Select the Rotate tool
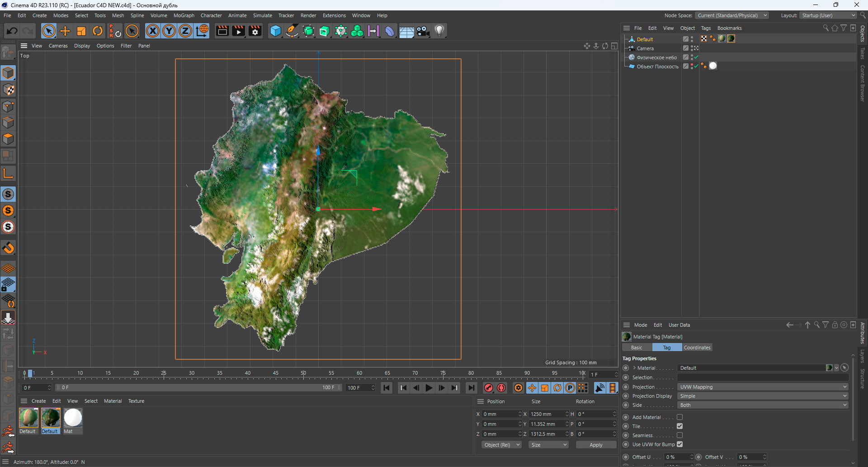The width and height of the screenshot is (868, 467). [98, 31]
